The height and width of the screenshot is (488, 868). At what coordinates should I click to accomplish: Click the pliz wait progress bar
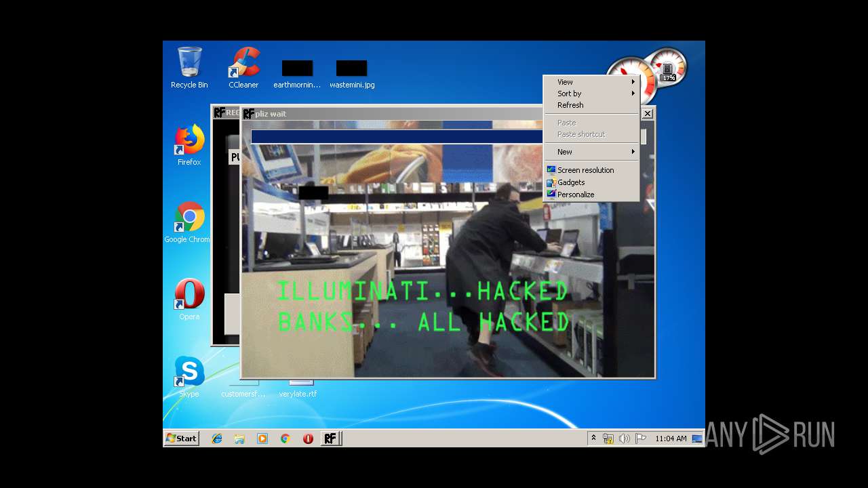pos(448,137)
